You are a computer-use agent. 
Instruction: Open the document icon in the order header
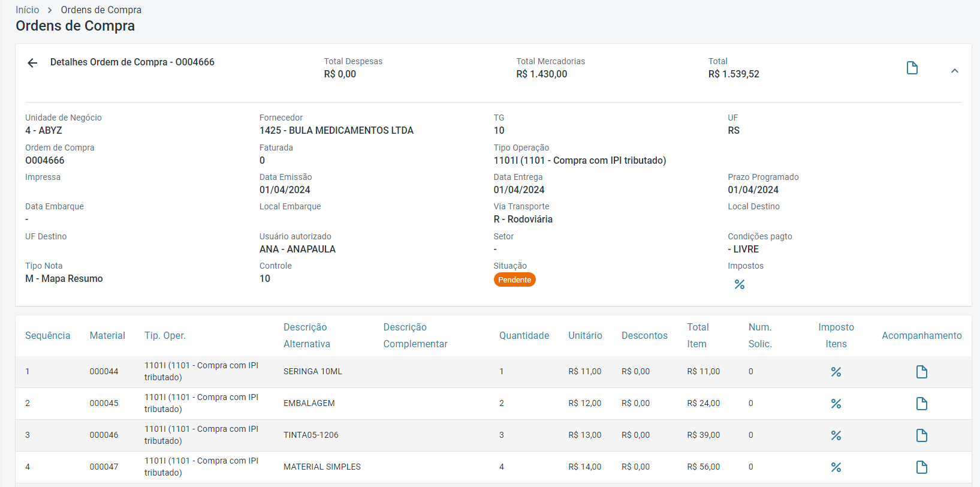(912, 68)
